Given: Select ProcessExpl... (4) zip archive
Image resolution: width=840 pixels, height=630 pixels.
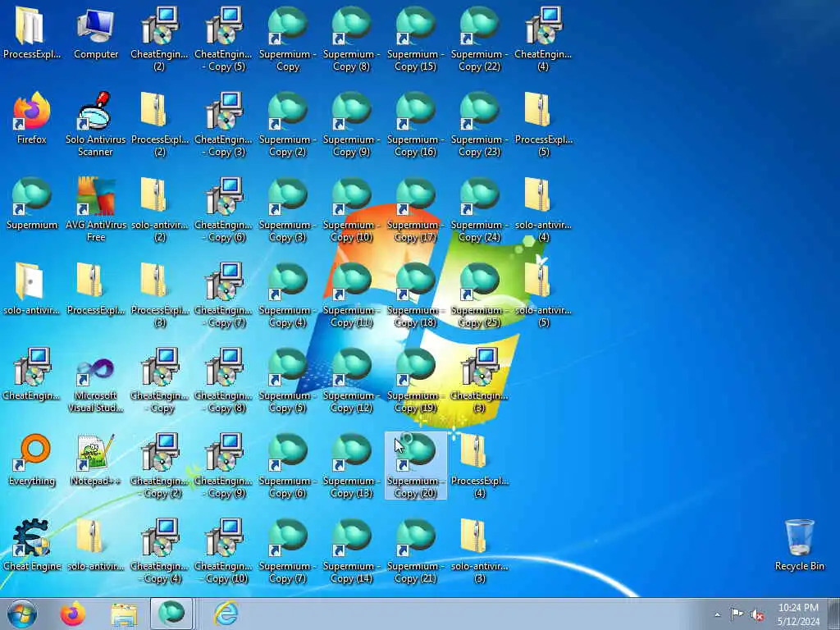Looking at the screenshot, I should point(479,466).
